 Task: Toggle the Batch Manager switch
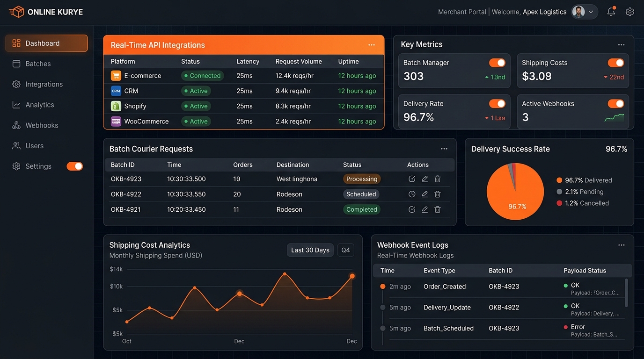[x=497, y=63]
